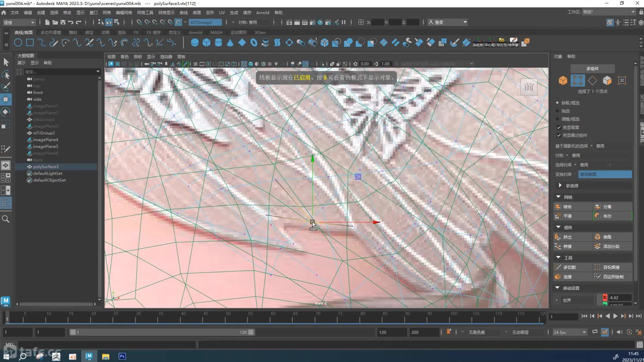Screen dimensions: 644x362
Task: Click the 目标焊接 target weld button
Action: [x=612, y=267]
